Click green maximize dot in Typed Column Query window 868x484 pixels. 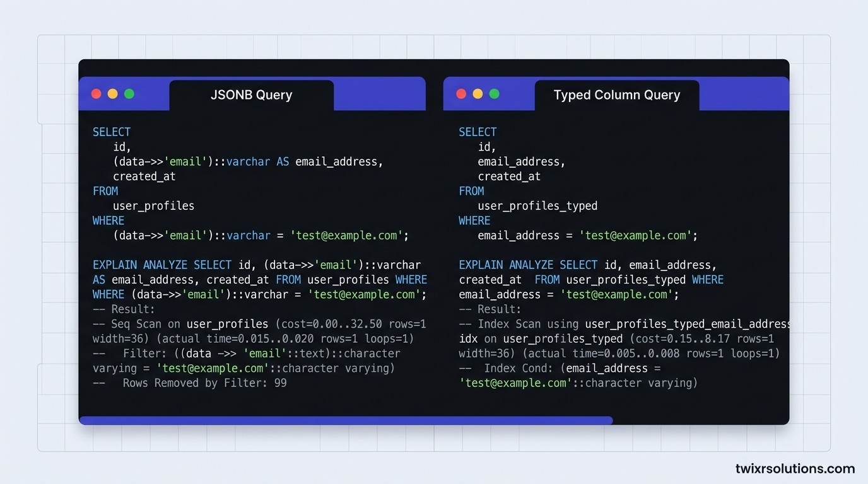point(495,94)
